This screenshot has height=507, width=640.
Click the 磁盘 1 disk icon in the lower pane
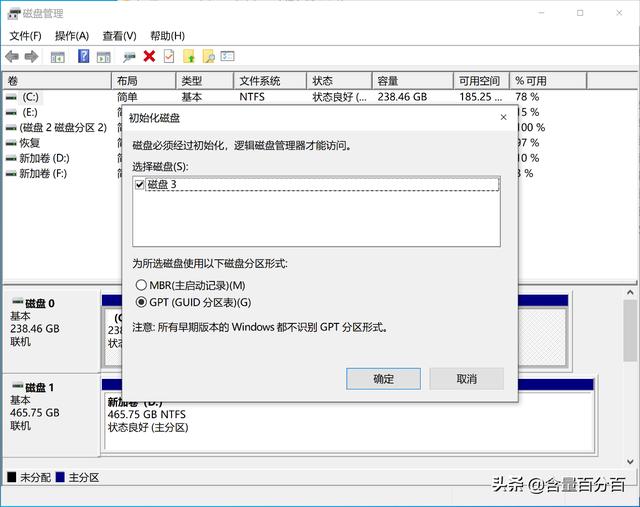[x=18, y=386]
